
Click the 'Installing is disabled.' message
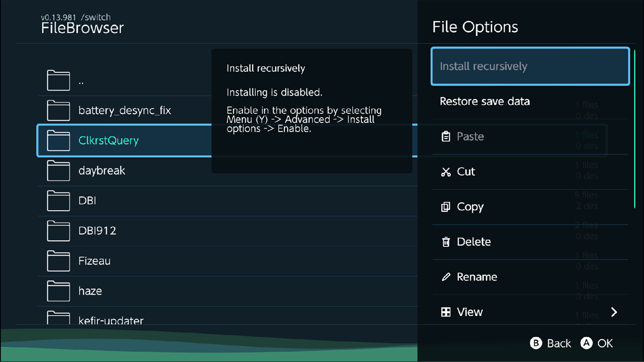click(x=274, y=93)
